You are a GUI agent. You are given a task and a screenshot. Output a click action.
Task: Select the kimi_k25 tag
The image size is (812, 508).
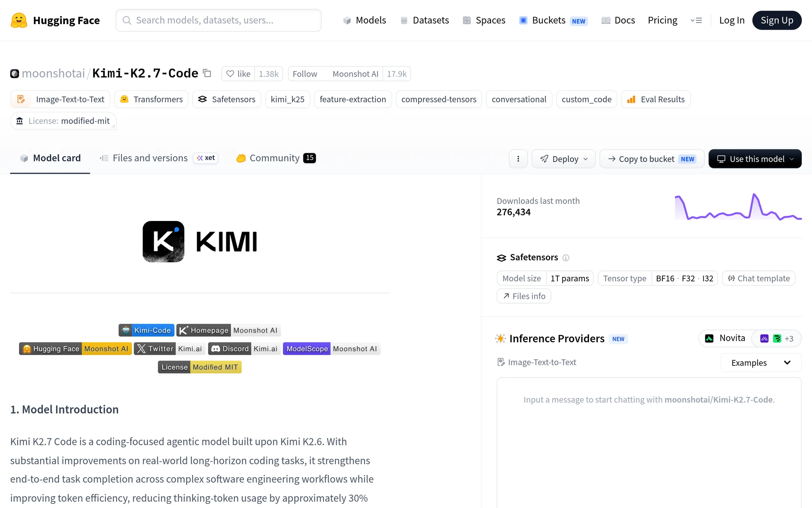[x=288, y=99]
